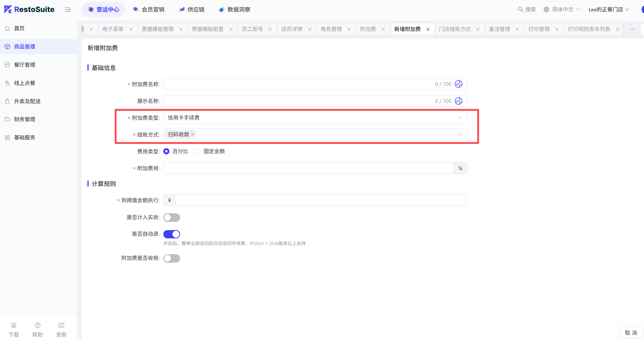
Task: Open the 帮助 help icon
Action: 37,325
